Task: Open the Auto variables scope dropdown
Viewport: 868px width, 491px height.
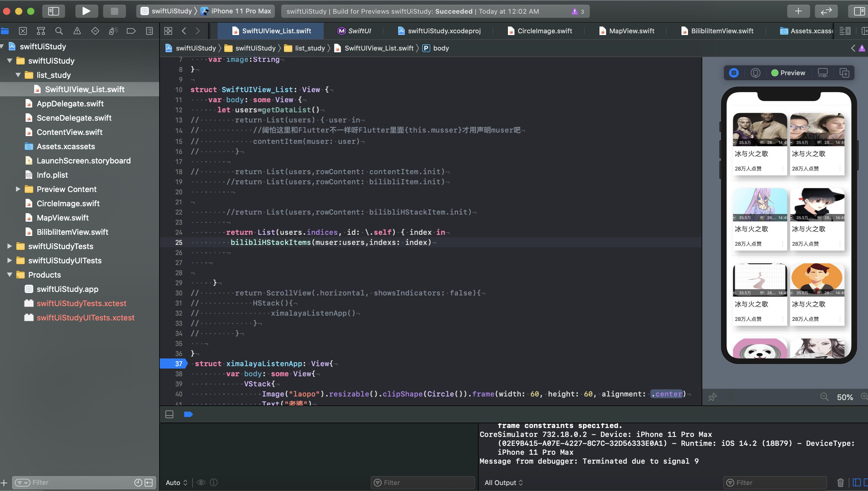Action: pyautogui.click(x=176, y=483)
